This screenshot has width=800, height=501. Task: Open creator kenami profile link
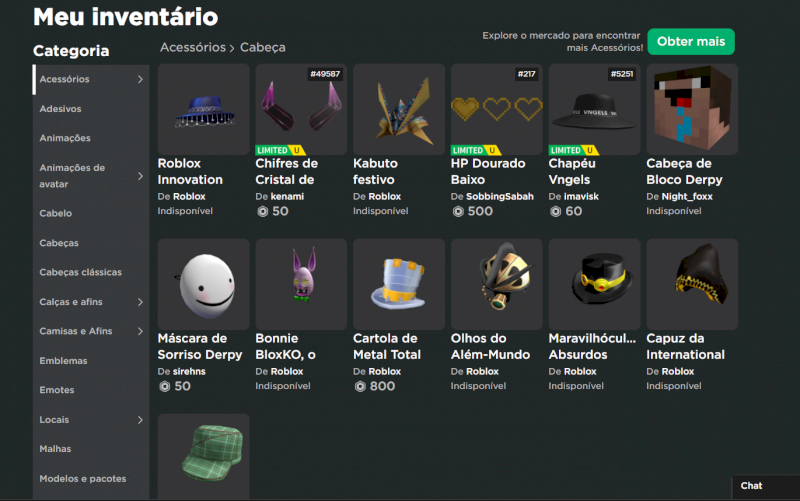(x=287, y=196)
